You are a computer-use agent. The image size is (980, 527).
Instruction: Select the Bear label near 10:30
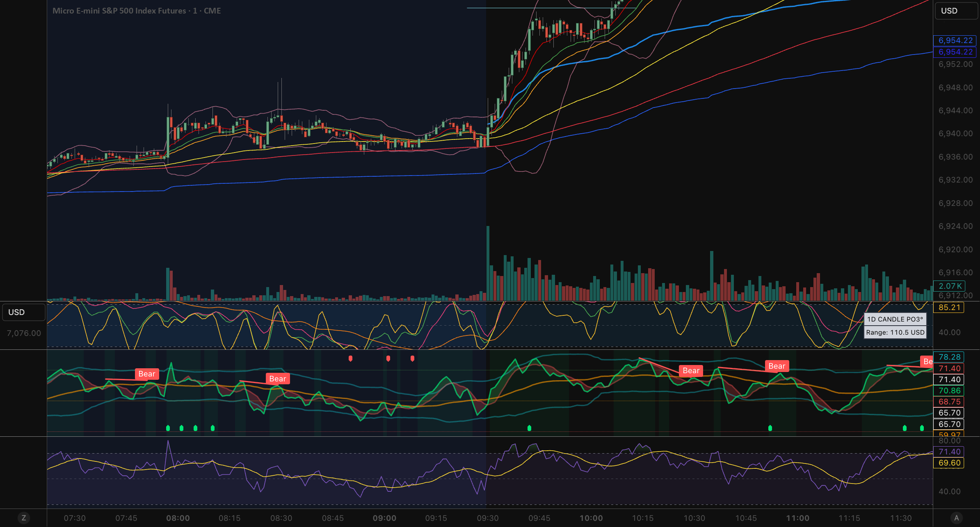point(691,371)
